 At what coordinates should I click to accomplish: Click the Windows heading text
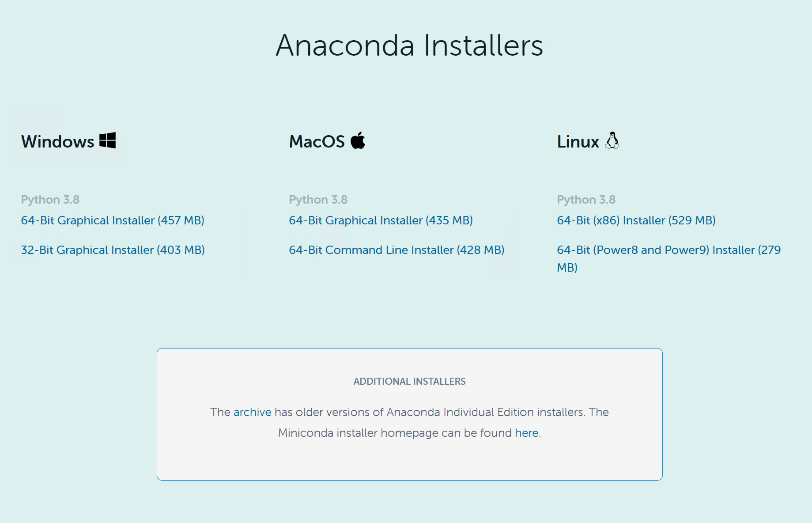pos(58,142)
